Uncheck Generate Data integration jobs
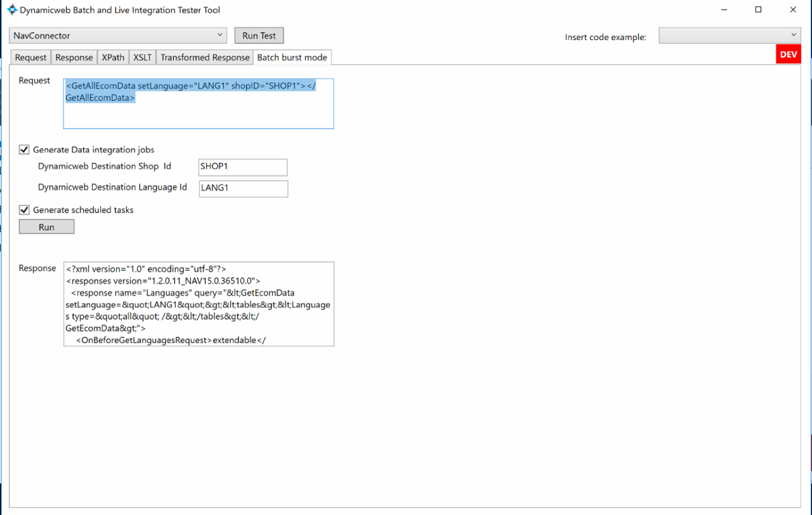The width and height of the screenshot is (812, 515). (x=25, y=150)
